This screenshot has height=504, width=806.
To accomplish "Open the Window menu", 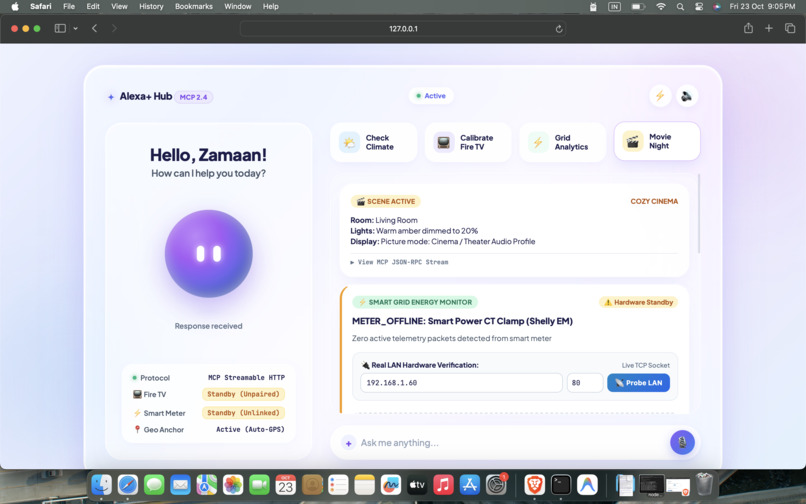I will pos(237,7).
